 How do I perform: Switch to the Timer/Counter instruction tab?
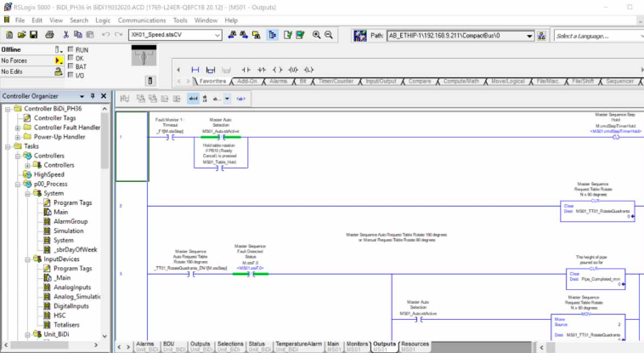(x=336, y=82)
